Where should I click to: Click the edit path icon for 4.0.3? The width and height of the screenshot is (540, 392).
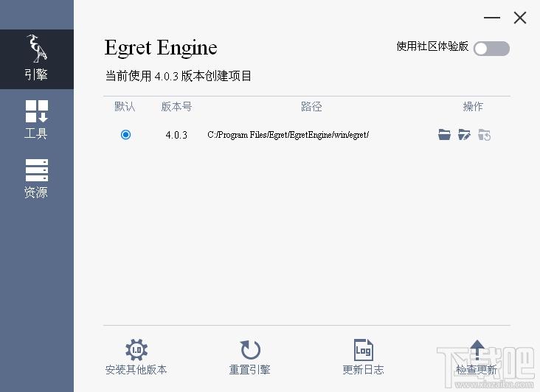[464, 134]
